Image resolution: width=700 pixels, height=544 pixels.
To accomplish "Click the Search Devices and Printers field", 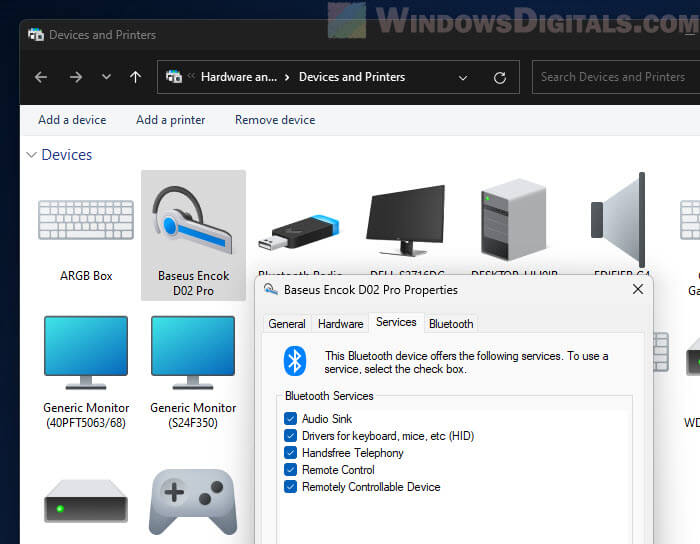I will [616, 77].
